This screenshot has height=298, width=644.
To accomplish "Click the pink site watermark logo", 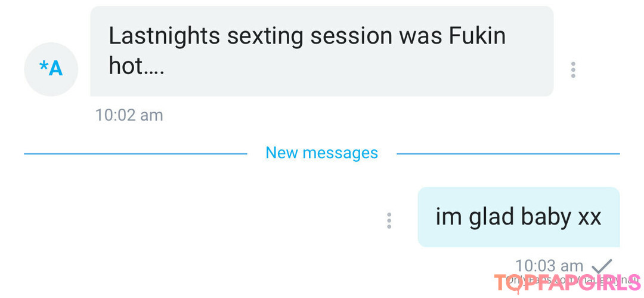I will click(x=568, y=283).
